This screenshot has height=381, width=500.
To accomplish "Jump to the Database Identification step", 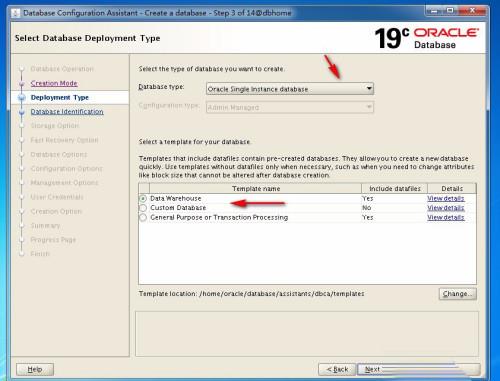I will coord(67,111).
